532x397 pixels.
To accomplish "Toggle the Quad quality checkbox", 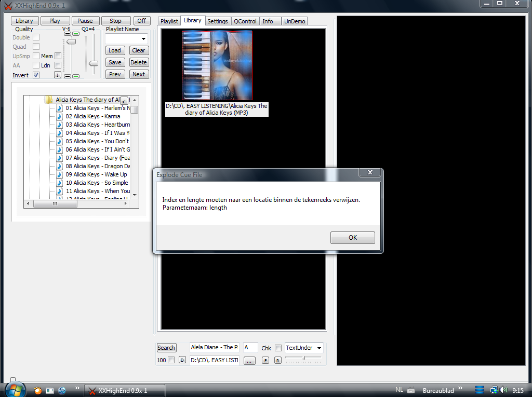I will click(36, 47).
